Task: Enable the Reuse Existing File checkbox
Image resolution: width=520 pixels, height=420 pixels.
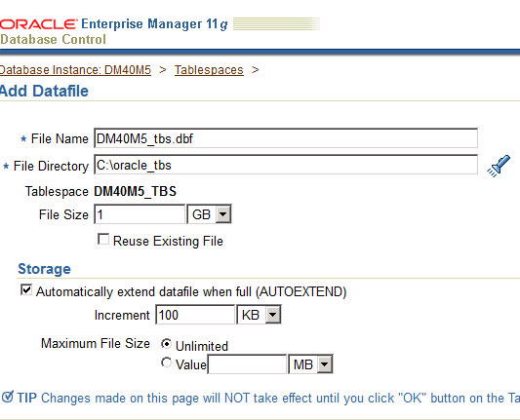Action: pos(103,239)
